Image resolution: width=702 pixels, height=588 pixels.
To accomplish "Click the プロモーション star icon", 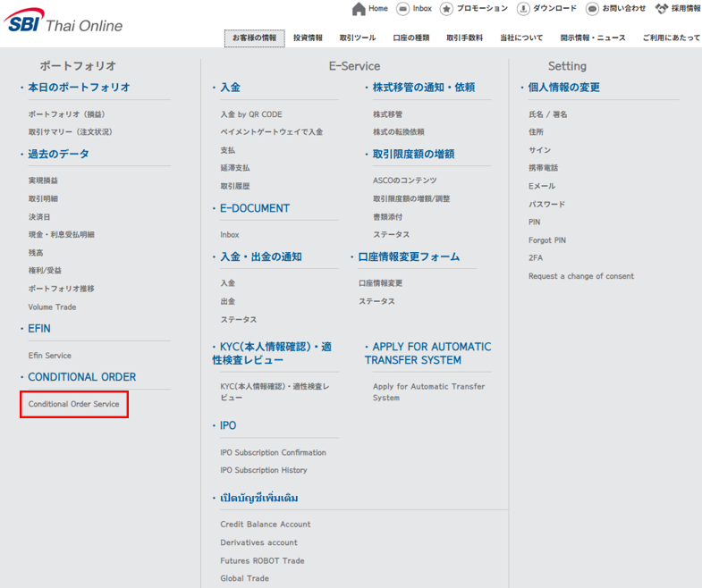I will click(x=446, y=9).
